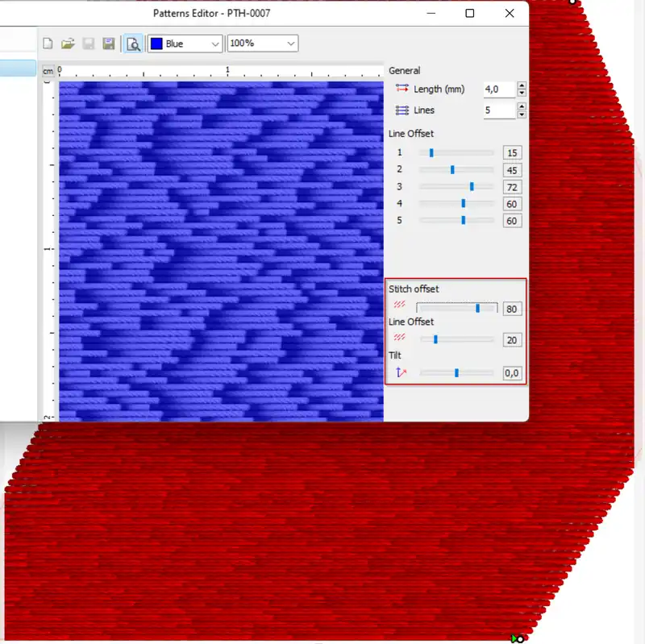
Task: Toggle the preview magnifier mode
Action: pos(131,44)
